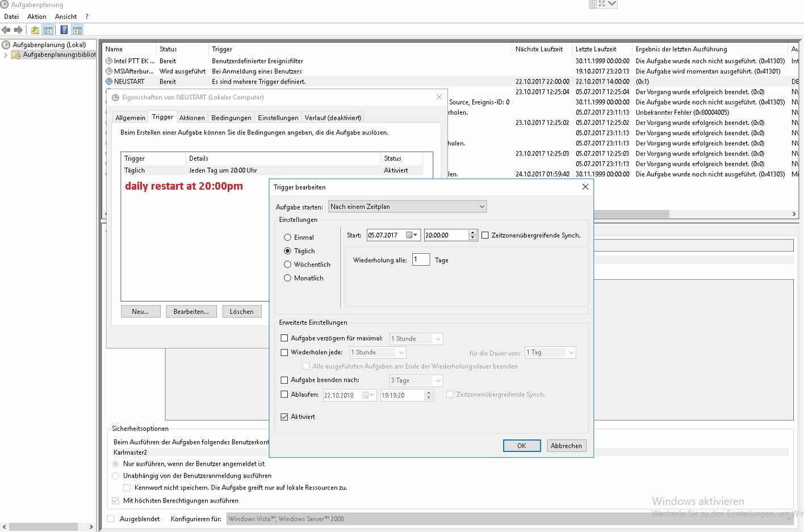Click the clock icon beside Aufgabenplanung (Lokal)
This screenshot has width=804, height=532.
(x=6, y=45)
